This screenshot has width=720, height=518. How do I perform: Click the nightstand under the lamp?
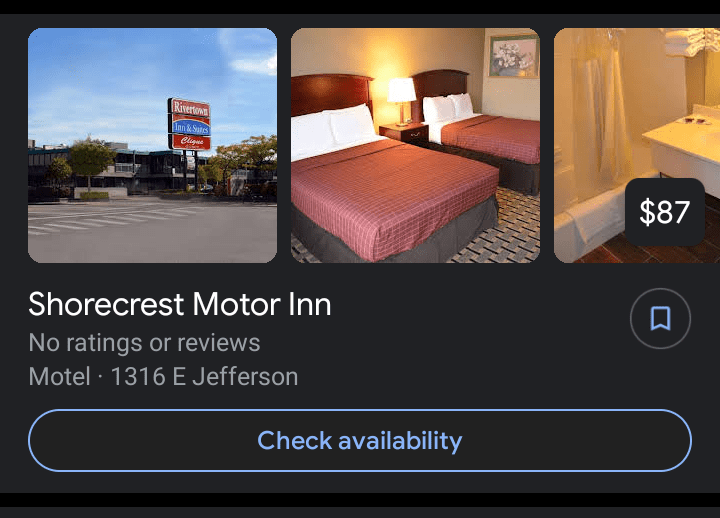[404, 134]
